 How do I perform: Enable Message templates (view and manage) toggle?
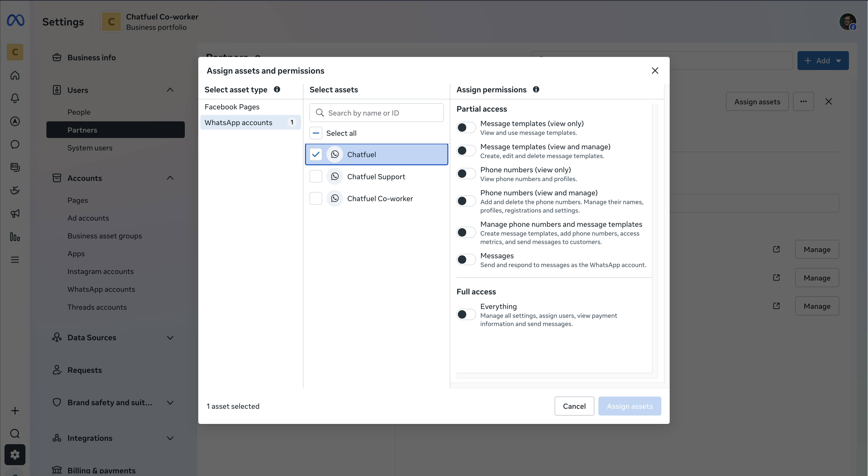466,151
